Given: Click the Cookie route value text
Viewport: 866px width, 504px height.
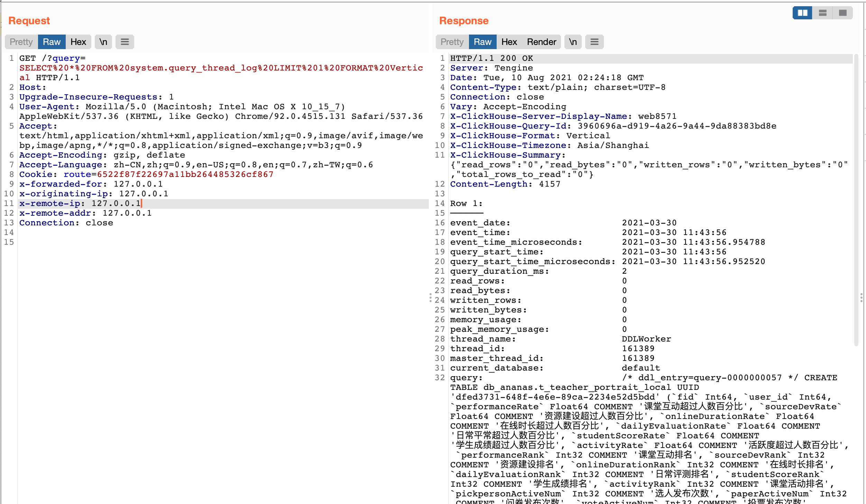Looking at the screenshot, I should (x=185, y=175).
